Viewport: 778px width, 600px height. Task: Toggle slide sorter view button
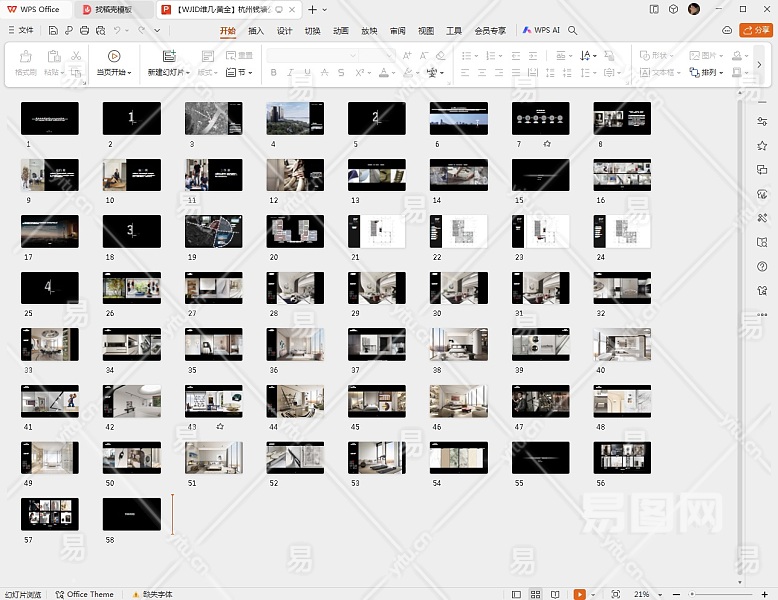(x=534, y=594)
